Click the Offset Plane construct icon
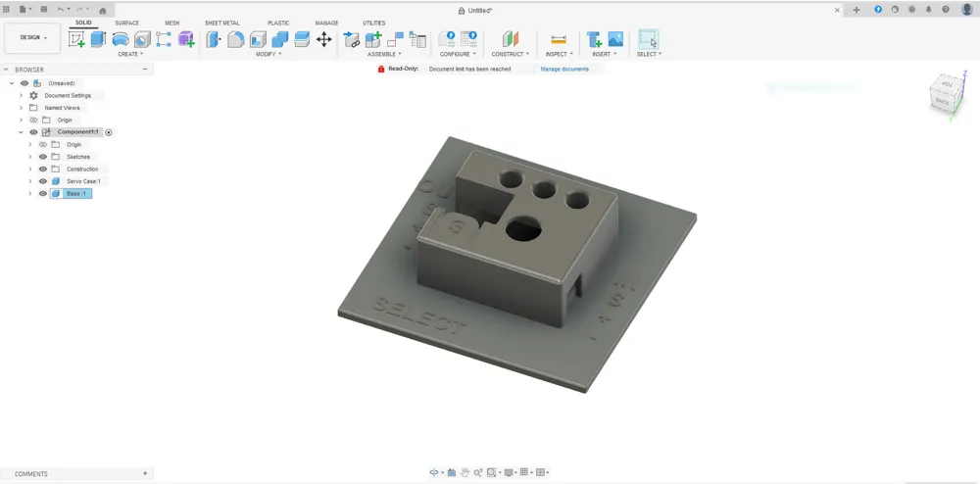980x484 pixels. [511, 39]
